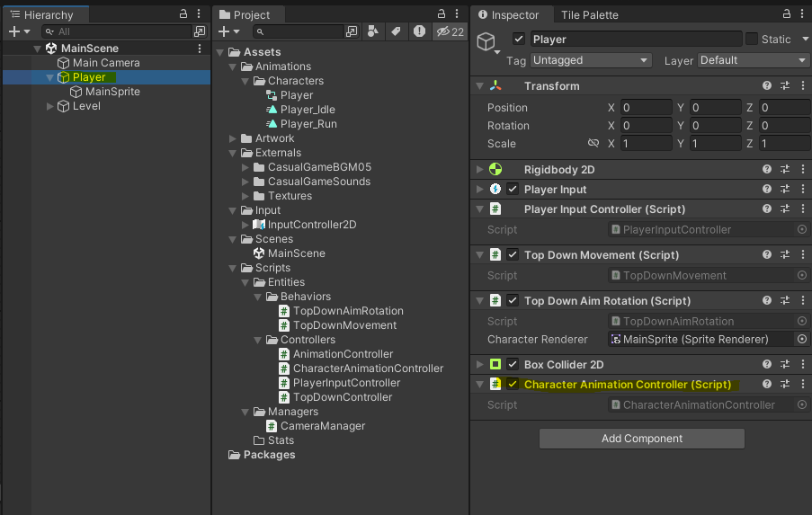Select the Packages folder
812x515 pixels.
coord(269,455)
